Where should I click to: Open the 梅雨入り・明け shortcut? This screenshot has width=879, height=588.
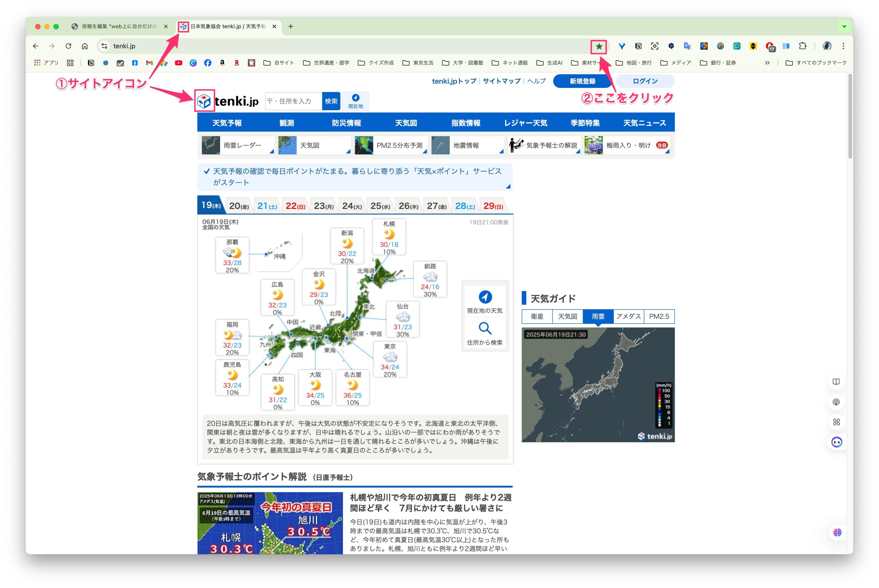pyautogui.click(x=627, y=145)
